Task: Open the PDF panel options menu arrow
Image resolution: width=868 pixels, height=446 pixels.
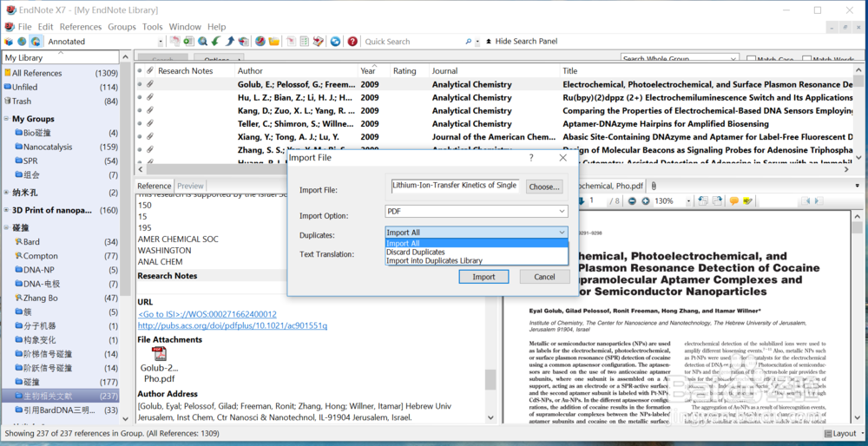Action: coord(858,186)
